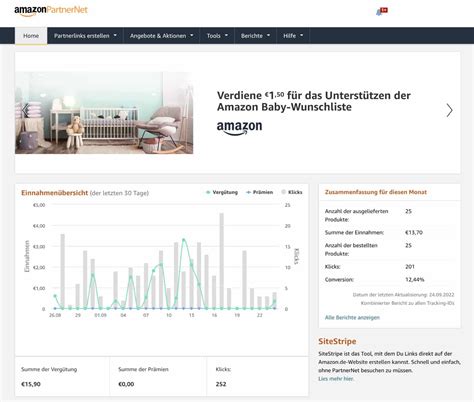Expand Partnerlinks erstellen menu
474x402 pixels.
pyautogui.click(x=85, y=36)
